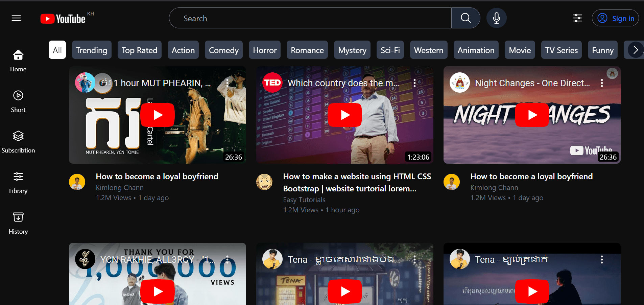Open options menu on TED video
The height and width of the screenshot is (305, 644).
(414, 83)
